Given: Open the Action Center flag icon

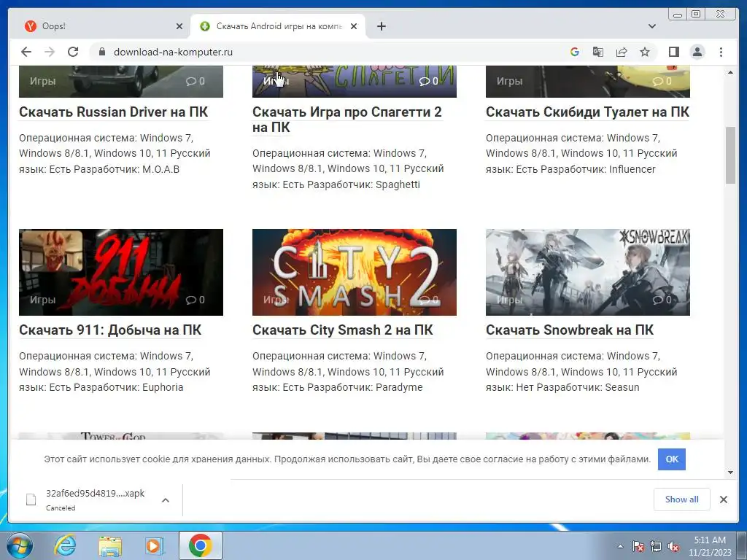Looking at the screenshot, I should (638, 546).
